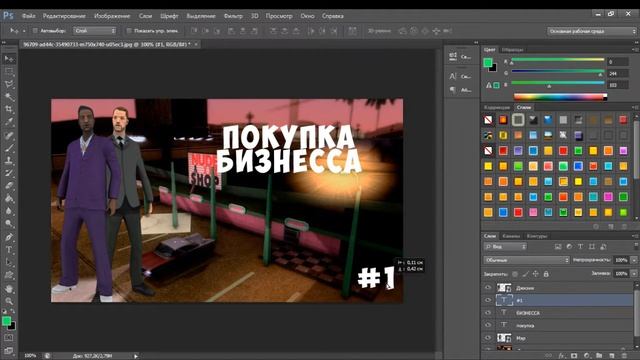Open the layer blend mode dropdown
The width and height of the screenshot is (640, 360).
[x=527, y=260]
